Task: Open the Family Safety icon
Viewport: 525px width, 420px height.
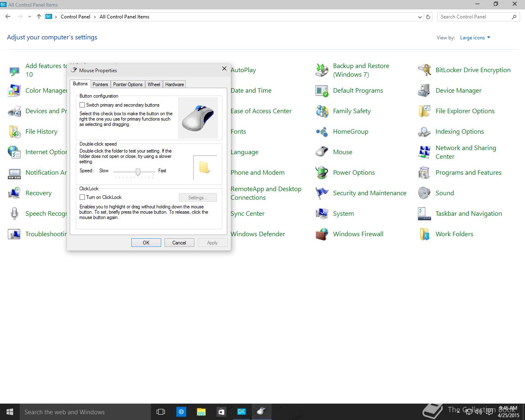Action: tap(322, 111)
